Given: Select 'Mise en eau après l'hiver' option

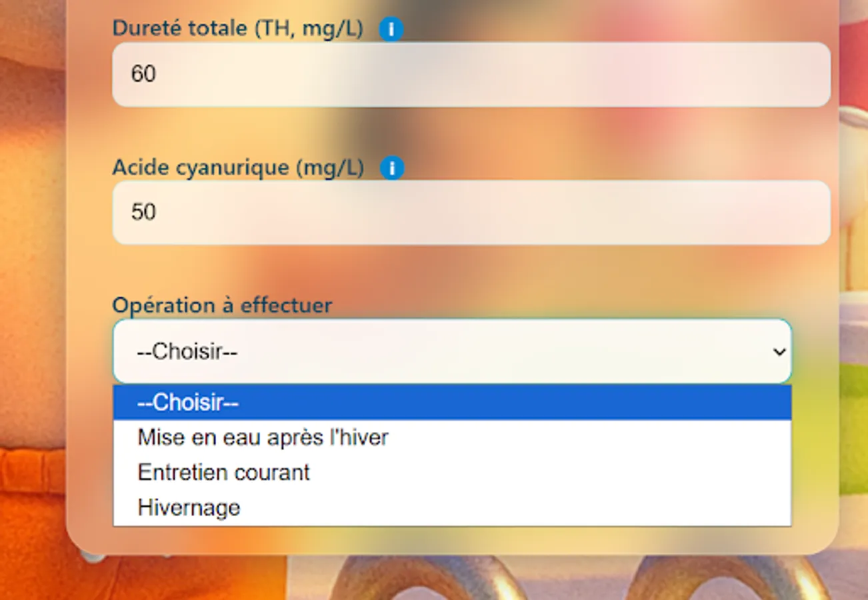Looking at the screenshot, I should click(x=263, y=437).
